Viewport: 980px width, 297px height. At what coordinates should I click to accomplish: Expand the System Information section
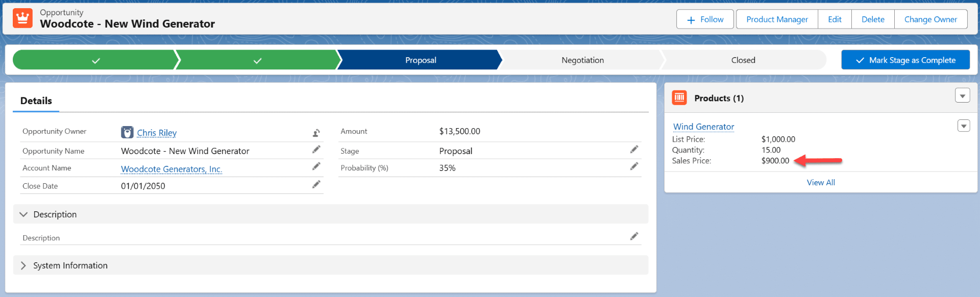point(23,265)
